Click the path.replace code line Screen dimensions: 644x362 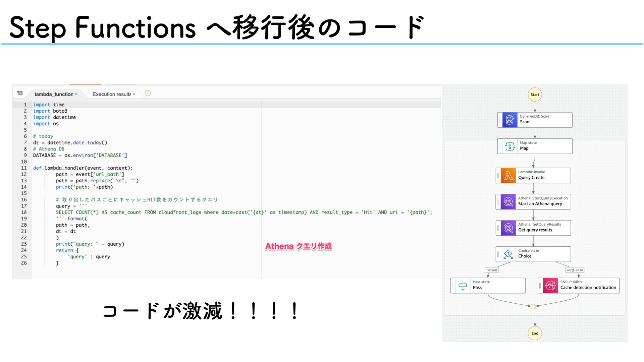97,181
